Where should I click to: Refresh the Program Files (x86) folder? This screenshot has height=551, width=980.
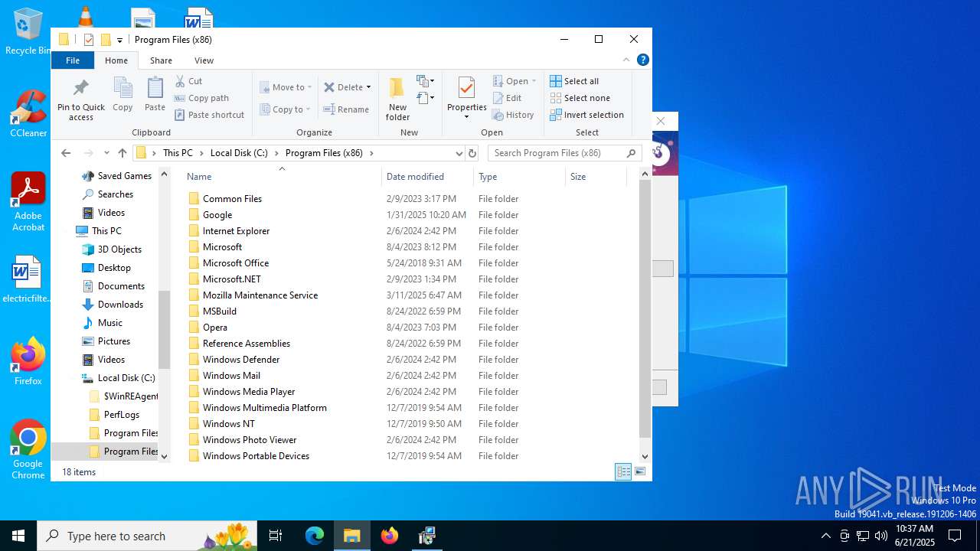(472, 153)
